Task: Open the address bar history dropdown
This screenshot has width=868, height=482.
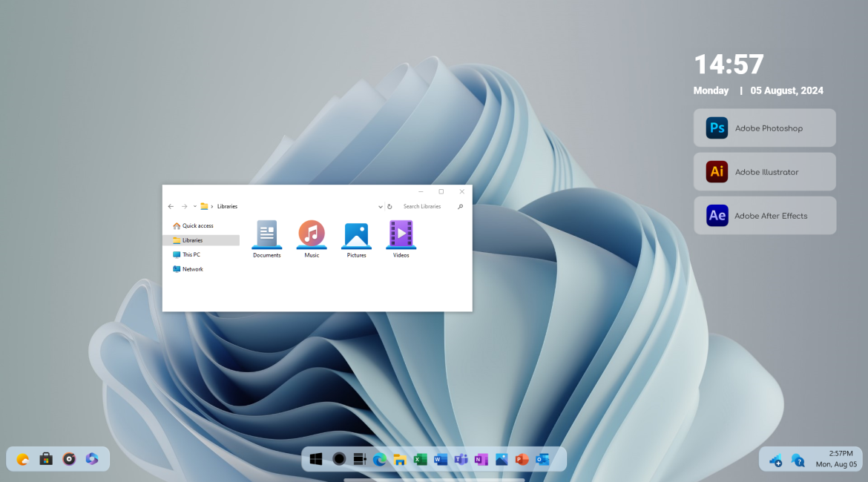Action: (x=381, y=207)
